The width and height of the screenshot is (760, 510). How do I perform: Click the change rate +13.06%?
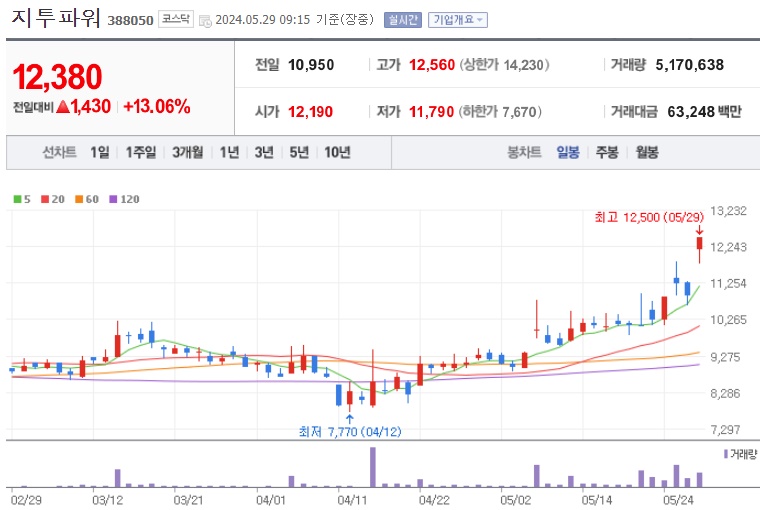157,107
